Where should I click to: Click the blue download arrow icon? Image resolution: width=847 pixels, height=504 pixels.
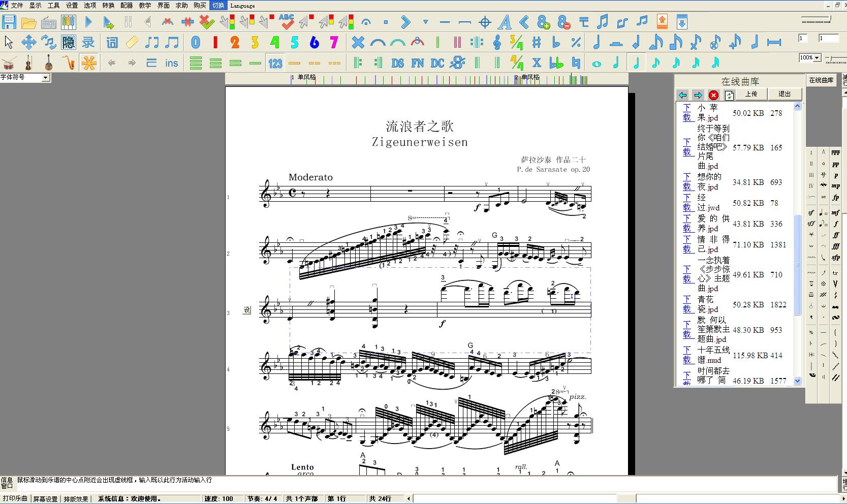click(682, 21)
